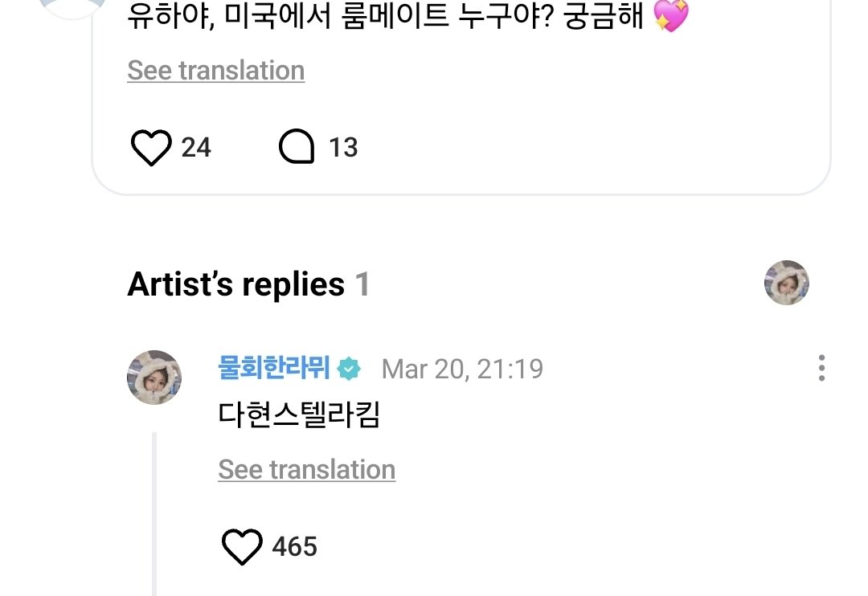Tap the verified badge beside 물회한라뮈
The image size is (868, 596).
[x=349, y=369]
